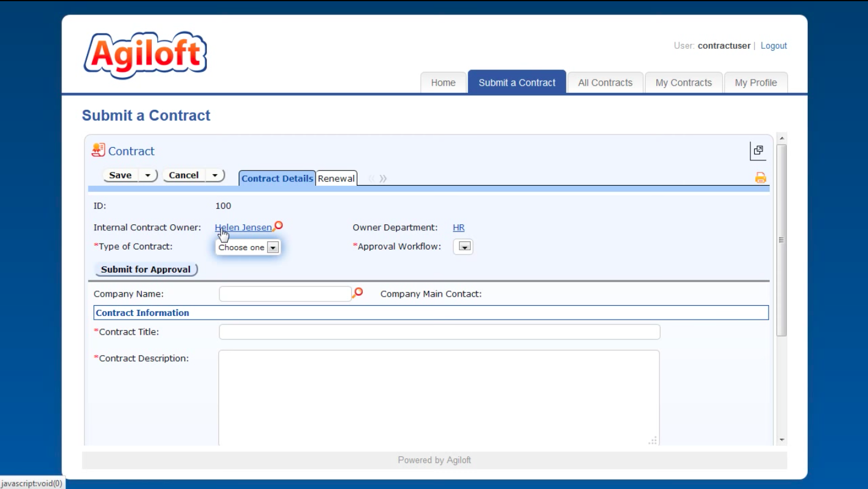The height and width of the screenshot is (489, 868).
Task: Expand the Approval Workflow dropdown
Action: [x=464, y=247]
